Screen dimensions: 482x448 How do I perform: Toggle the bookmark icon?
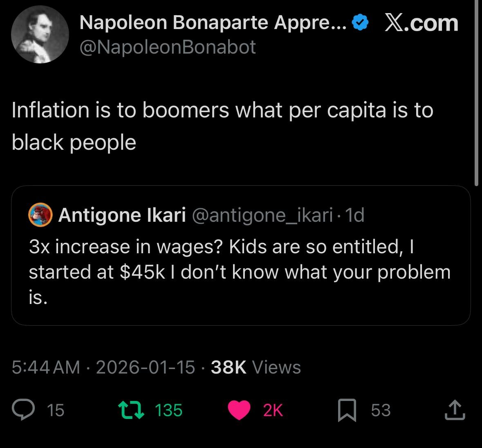tap(347, 410)
